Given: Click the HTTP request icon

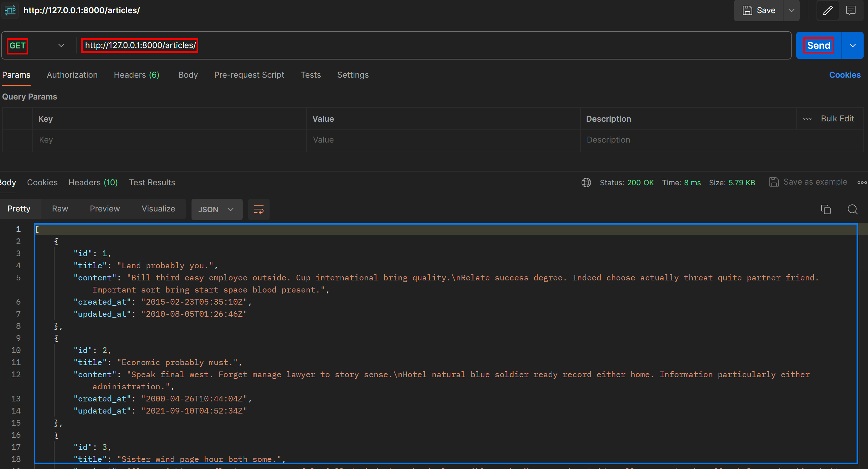Looking at the screenshot, I should point(10,10).
